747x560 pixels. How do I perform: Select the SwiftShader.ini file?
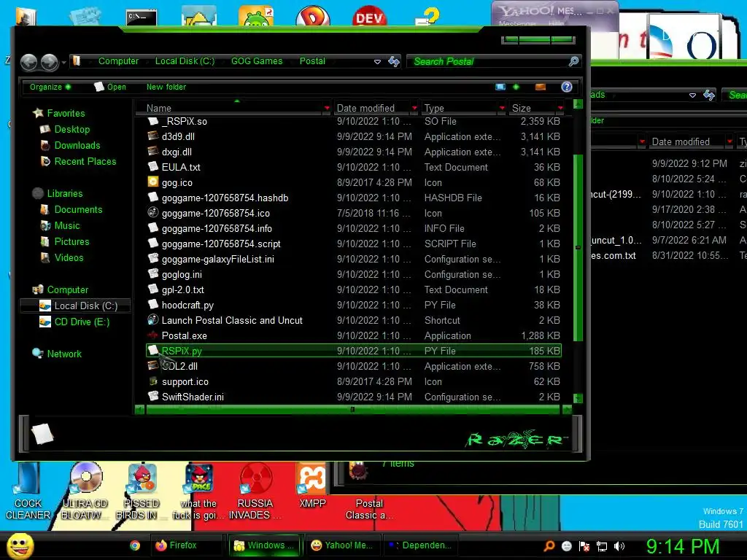[x=193, y=397]
